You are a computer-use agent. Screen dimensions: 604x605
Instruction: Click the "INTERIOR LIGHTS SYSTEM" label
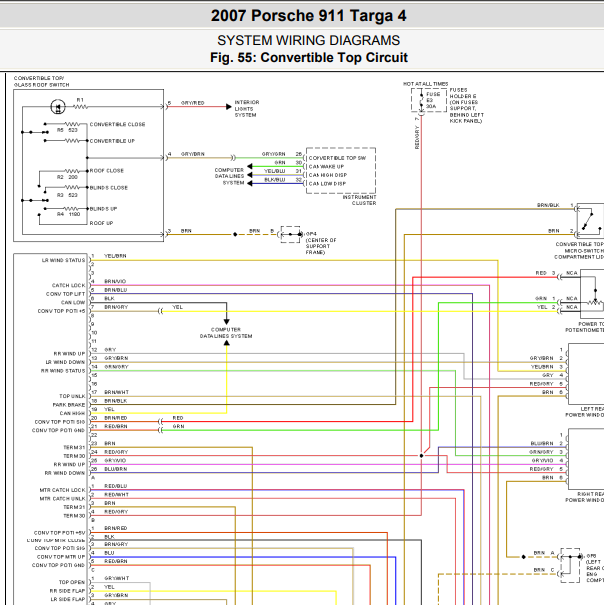pyautogui.click(x=247, y=108)
